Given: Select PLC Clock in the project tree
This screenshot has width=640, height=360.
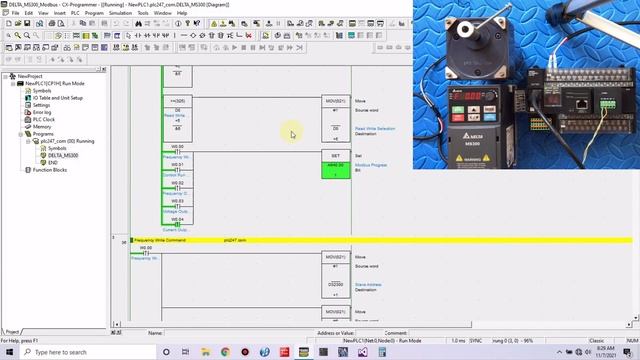Looking at the screenshot, I should tap(43, 120).
